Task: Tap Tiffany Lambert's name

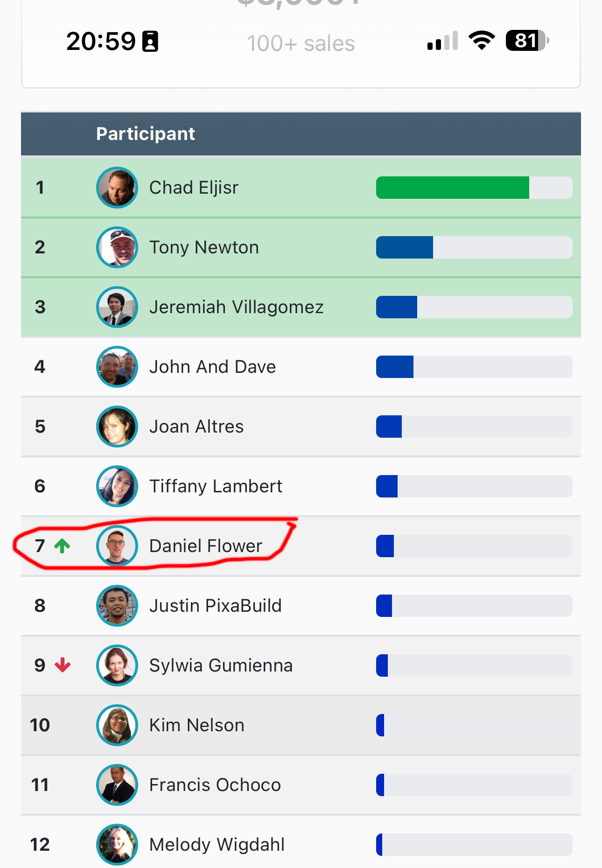Action: click(x=216, y=486)
